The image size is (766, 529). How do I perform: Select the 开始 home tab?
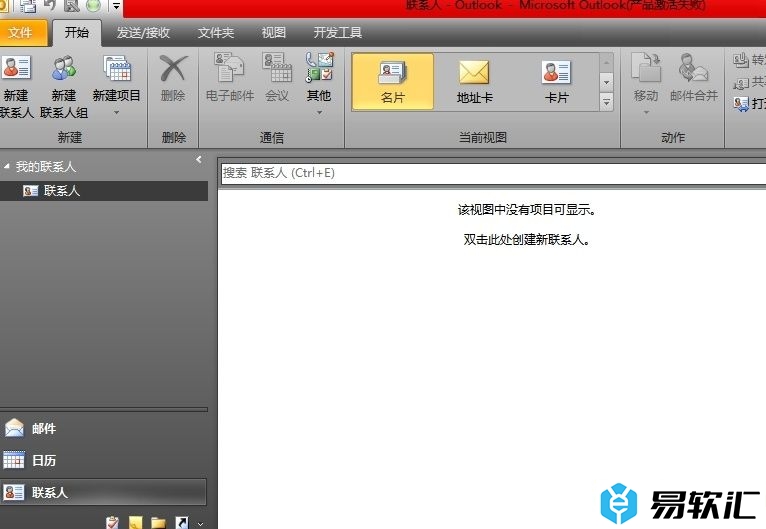point(77,33)
